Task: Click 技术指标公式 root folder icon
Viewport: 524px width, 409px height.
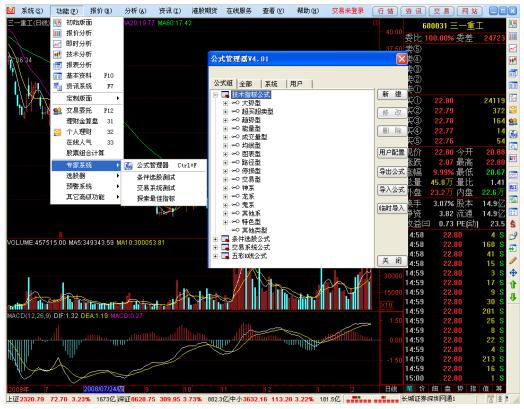Action: click(225, 95)
